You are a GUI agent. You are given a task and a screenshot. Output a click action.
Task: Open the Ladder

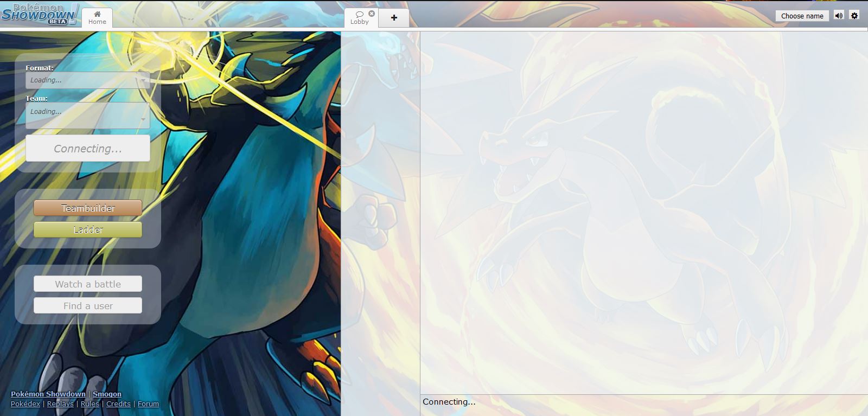[88, 229]
